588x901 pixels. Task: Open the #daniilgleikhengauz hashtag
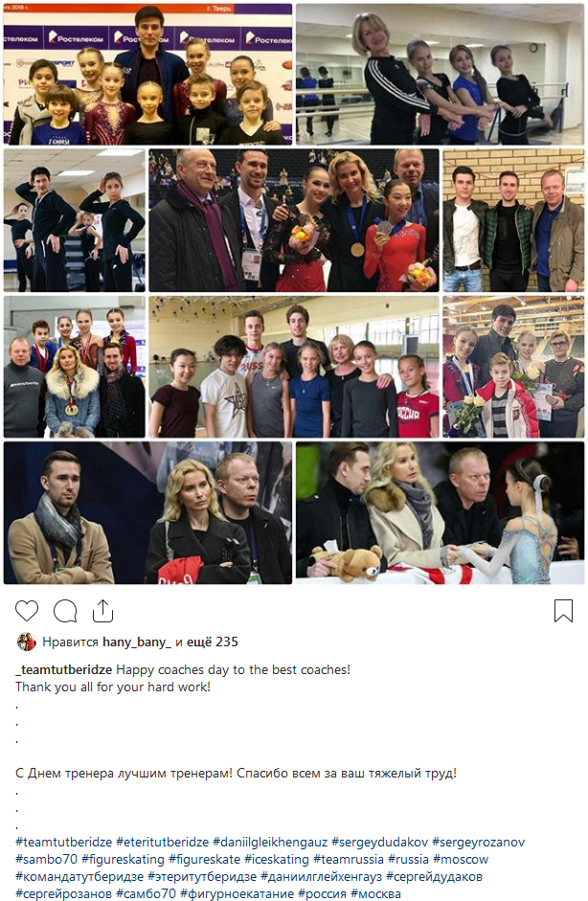[270, 843]
